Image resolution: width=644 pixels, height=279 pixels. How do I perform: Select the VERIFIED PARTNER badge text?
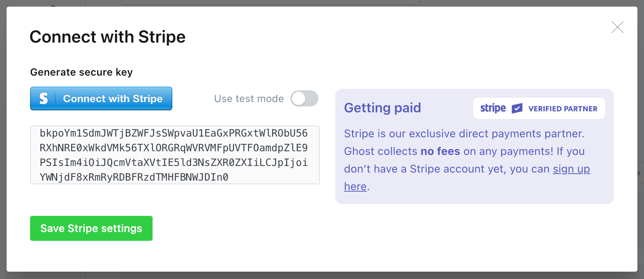(x=563, y=109)
